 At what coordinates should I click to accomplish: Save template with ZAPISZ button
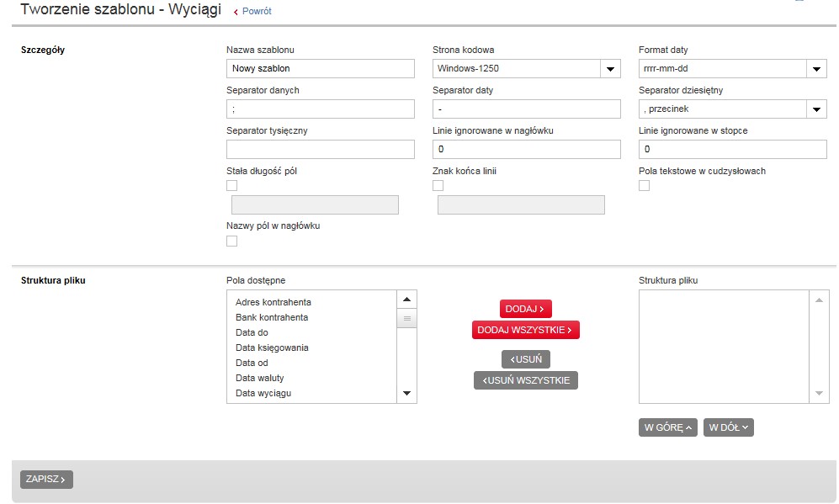[x=47, y=480]
